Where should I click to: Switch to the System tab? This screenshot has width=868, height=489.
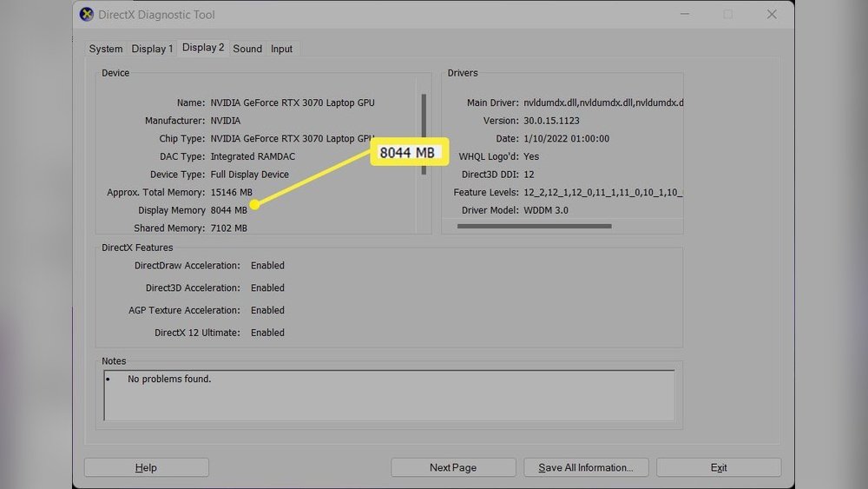(x=106, y=49)
